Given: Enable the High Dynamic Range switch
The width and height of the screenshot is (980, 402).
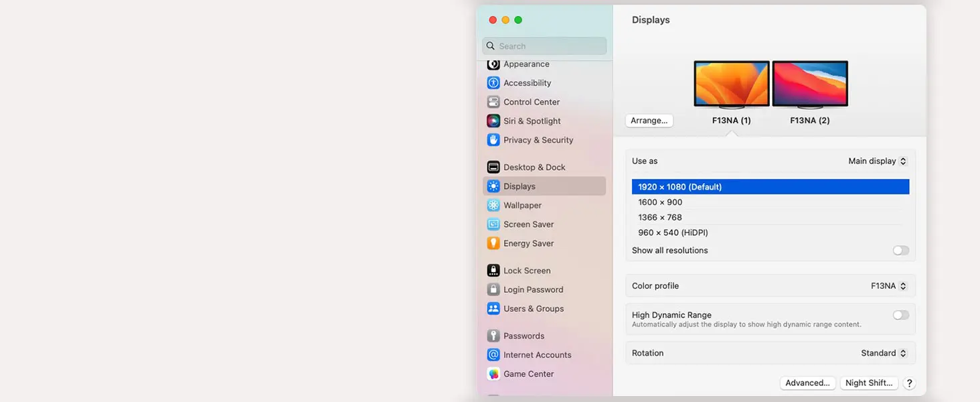Looking at the screenshot, I should tap(901, 315).
